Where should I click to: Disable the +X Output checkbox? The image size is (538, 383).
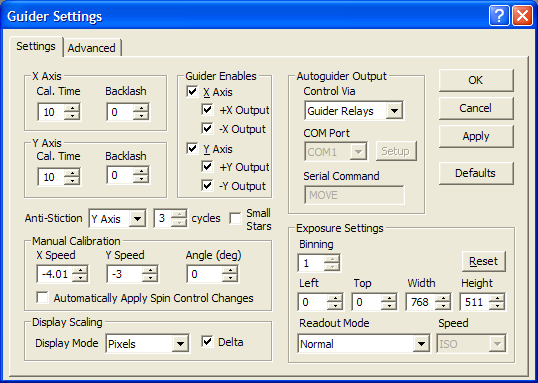207,110
